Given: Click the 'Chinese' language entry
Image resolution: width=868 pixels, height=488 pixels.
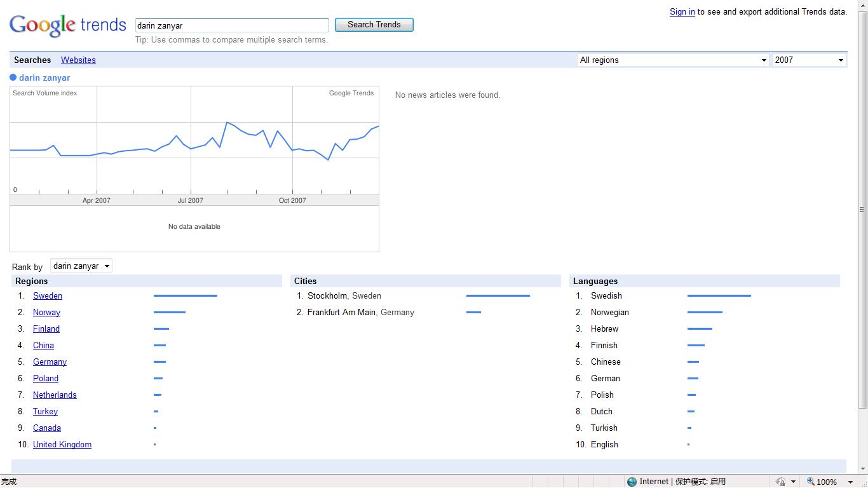Looking at the screenshot, I should (x=606, y=362).
